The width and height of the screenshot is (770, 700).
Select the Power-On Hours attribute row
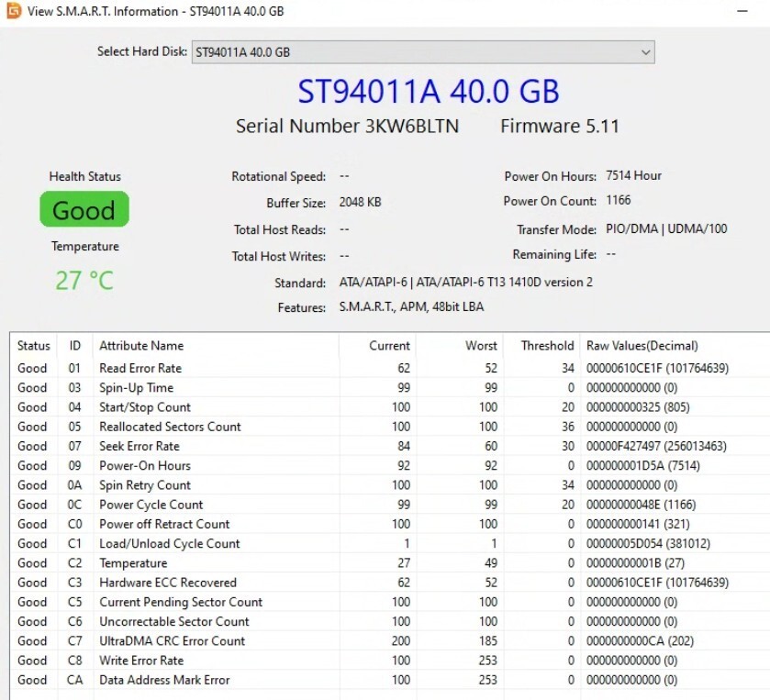[x=390, y=465]
